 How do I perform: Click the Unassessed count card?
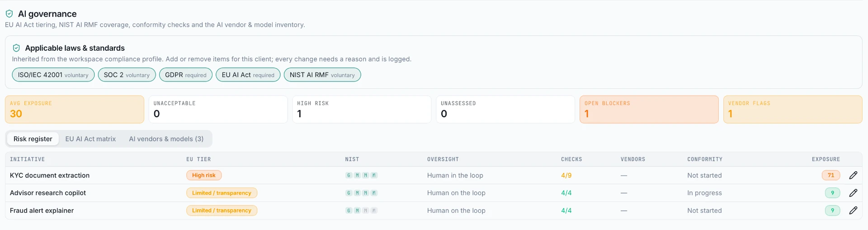click(505, 109)
